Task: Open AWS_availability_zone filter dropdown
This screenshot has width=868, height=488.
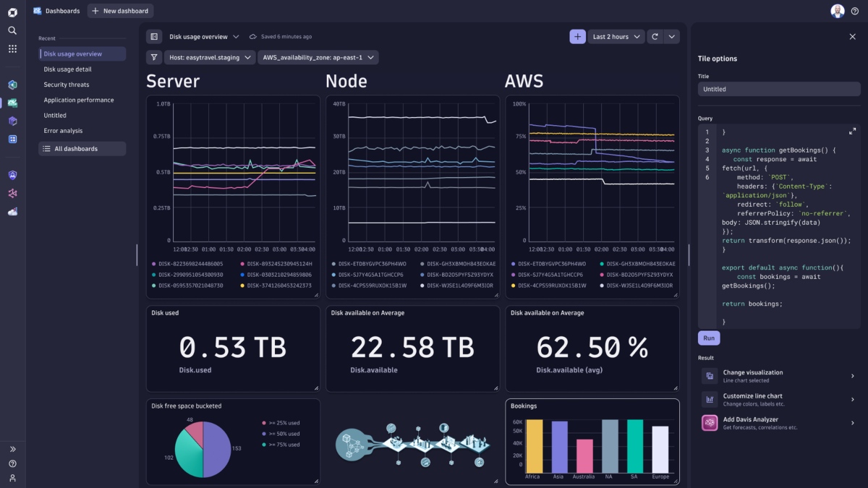Action: point(318,58)
